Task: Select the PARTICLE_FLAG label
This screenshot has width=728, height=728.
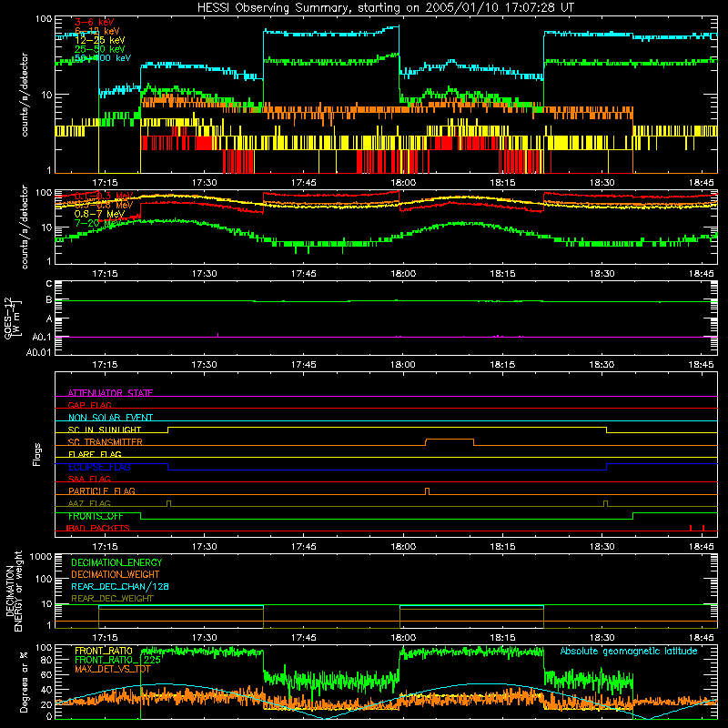Action: (102, 490)
